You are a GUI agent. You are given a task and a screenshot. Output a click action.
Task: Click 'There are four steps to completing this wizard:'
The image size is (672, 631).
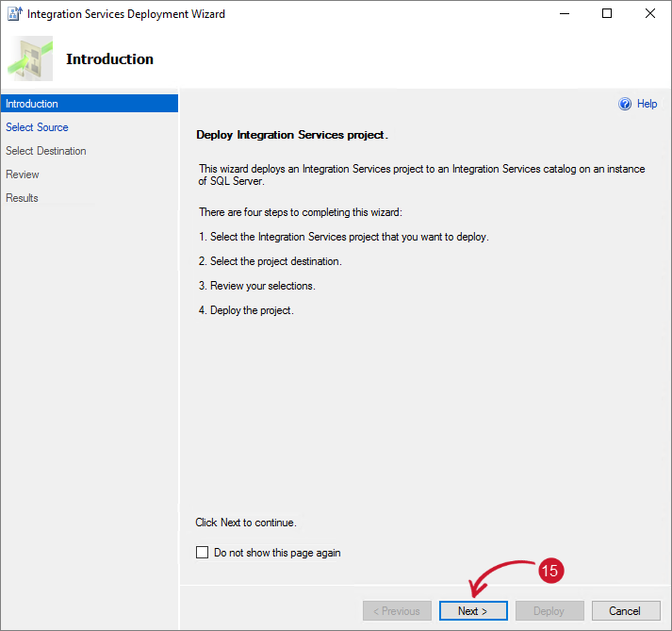tap(301, 212)
